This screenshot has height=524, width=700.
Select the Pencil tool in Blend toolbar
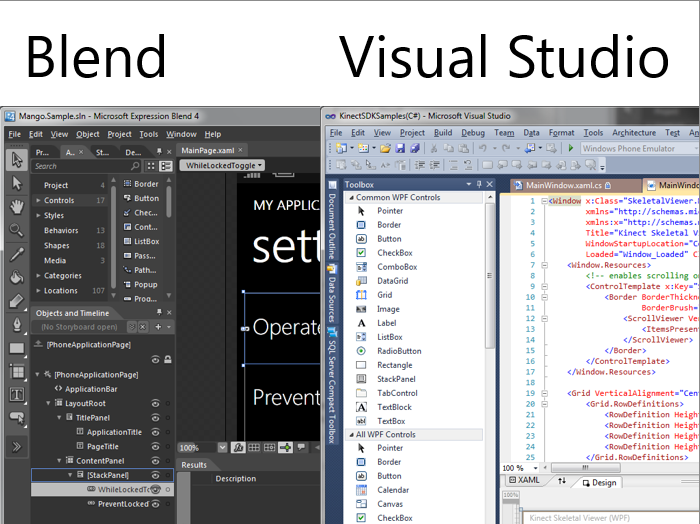(17, 301)
